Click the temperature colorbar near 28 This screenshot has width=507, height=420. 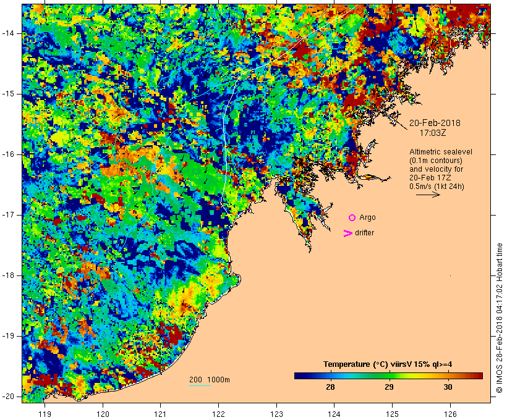[330, 376]
